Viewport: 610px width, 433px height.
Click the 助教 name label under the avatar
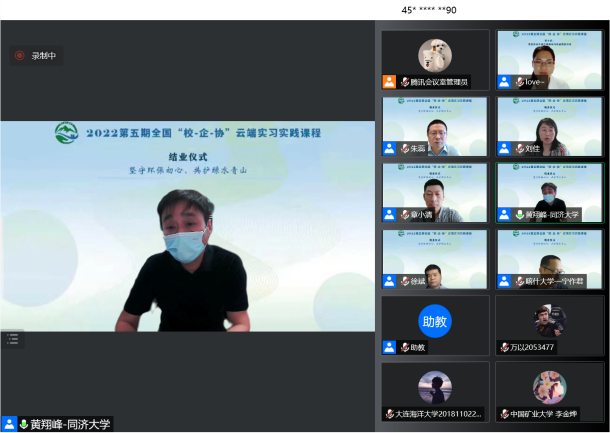pos(418,347)
